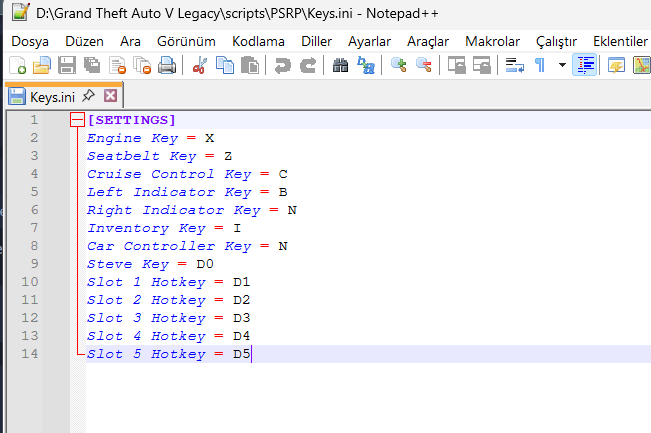Open a file with folder icon

(42, 65)
